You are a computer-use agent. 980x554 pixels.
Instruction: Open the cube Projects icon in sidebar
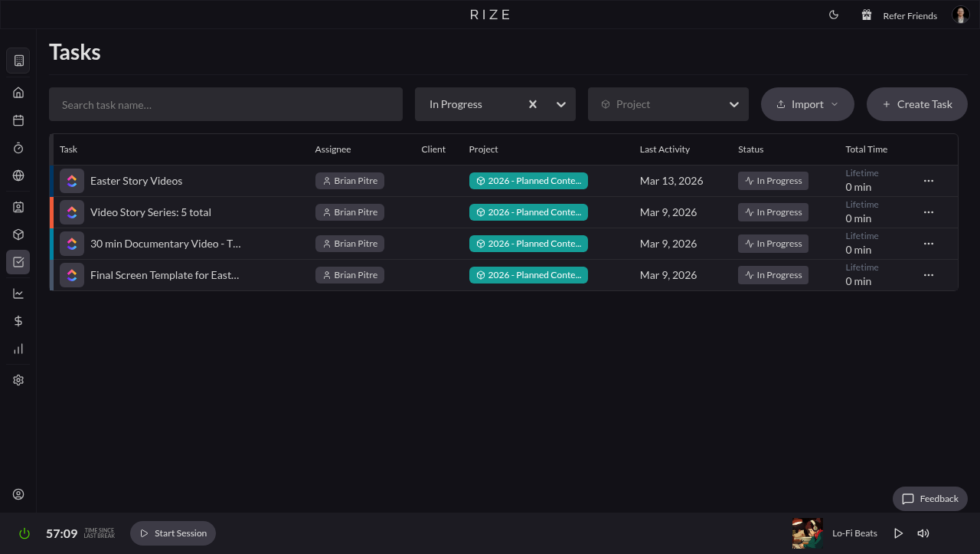(18, 234)
